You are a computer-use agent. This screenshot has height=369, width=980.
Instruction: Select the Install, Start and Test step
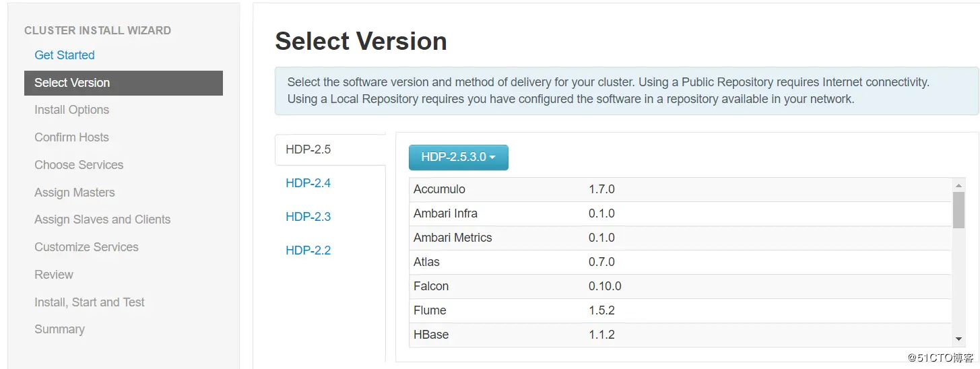[90, 302]
